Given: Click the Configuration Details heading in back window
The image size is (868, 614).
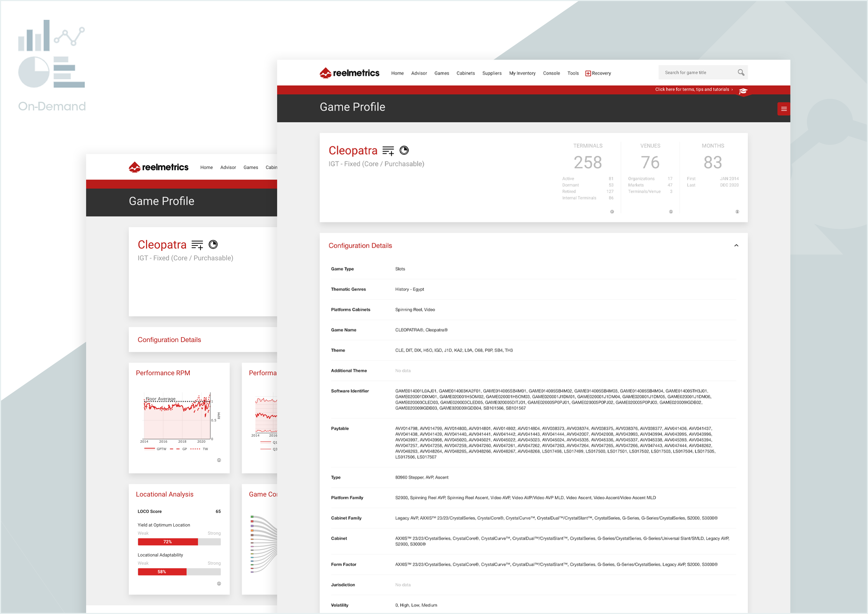Looking at the screenshot, I should click(x=169, y=340).
